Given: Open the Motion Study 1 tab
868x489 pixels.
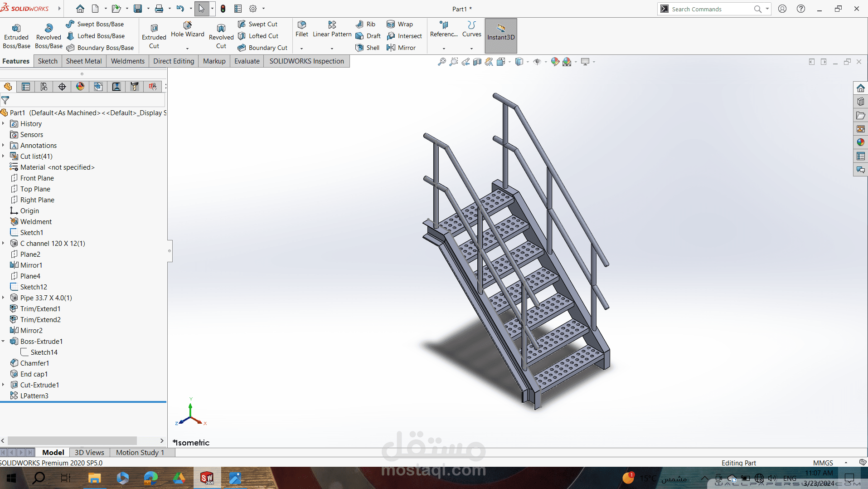Looking at the screenshot, I should (x=140, y=452).
